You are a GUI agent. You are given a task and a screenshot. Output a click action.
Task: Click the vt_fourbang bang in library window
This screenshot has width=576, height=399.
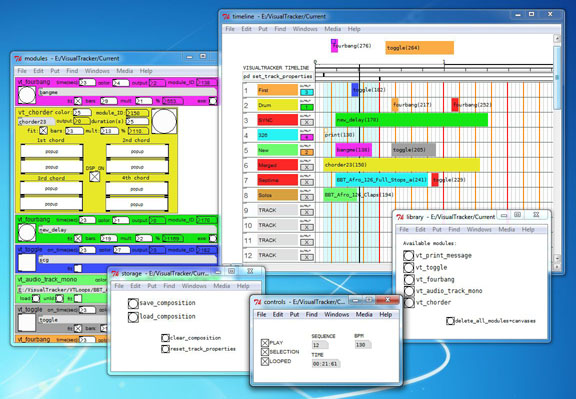(x=408, y=279)
